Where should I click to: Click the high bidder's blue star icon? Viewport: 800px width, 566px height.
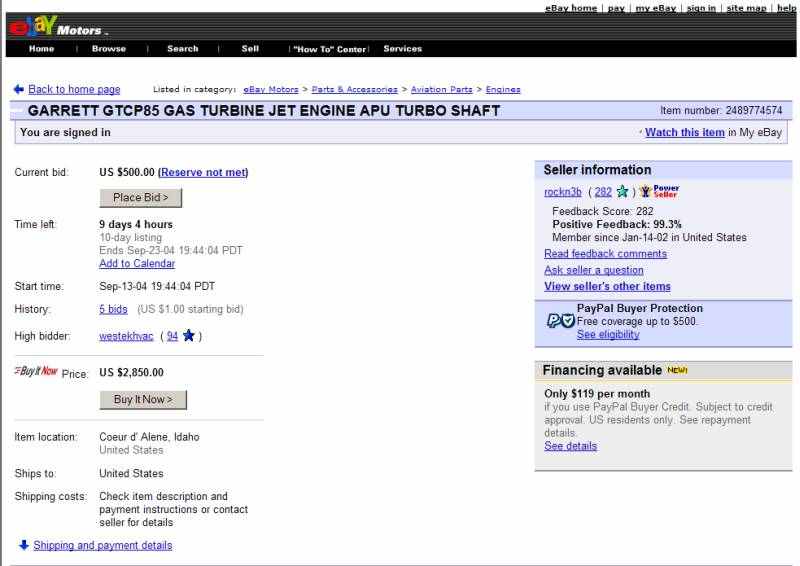[x=189, y=336]
